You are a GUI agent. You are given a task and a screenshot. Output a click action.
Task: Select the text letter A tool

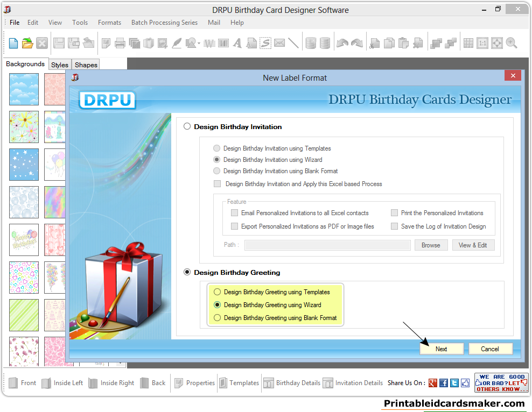click(x=237, y=44)
